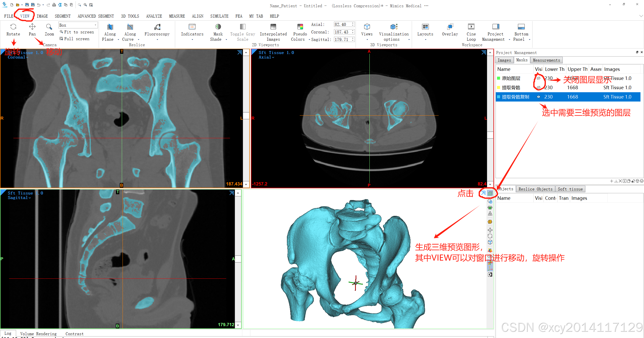
Task: Click the Print icon
Action: pos(54,5)
